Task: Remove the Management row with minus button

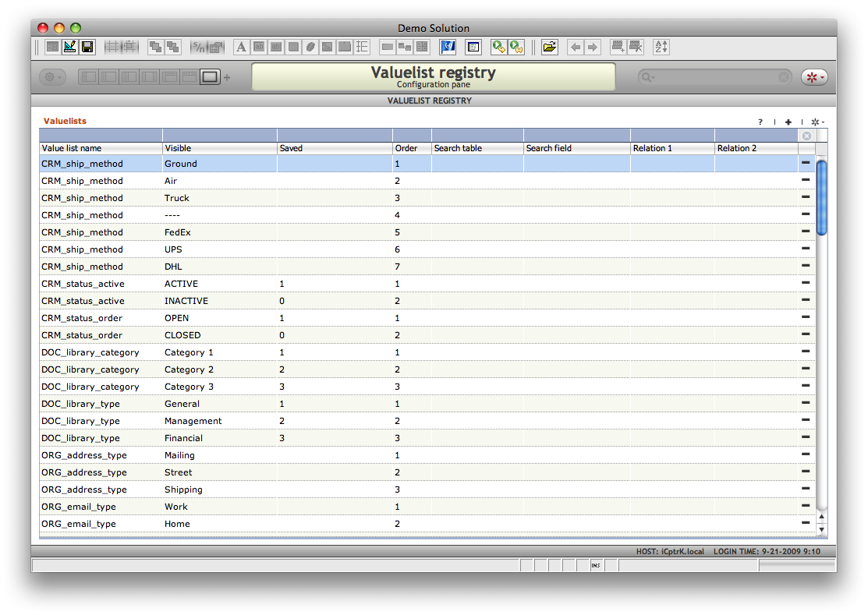Action: 806,420
